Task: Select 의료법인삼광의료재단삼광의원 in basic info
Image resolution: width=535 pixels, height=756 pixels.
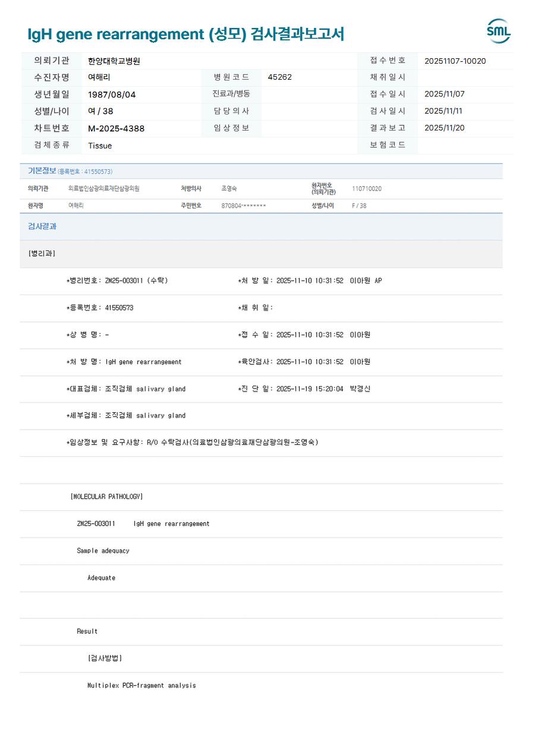Action: click(x=103, y=189)
